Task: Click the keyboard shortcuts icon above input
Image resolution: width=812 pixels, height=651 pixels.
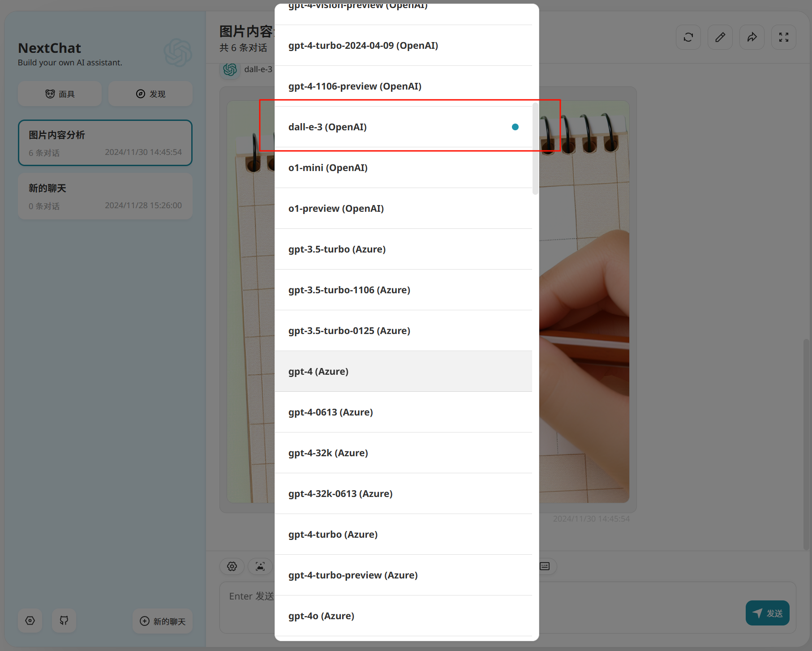Action: coord(545,566)
